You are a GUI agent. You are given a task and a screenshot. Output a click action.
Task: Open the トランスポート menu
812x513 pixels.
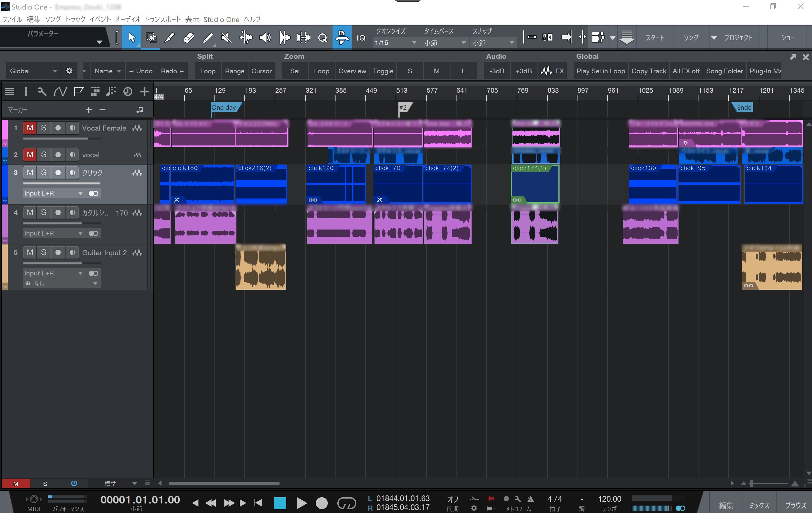pyautogui.click(x=162, y=19)
